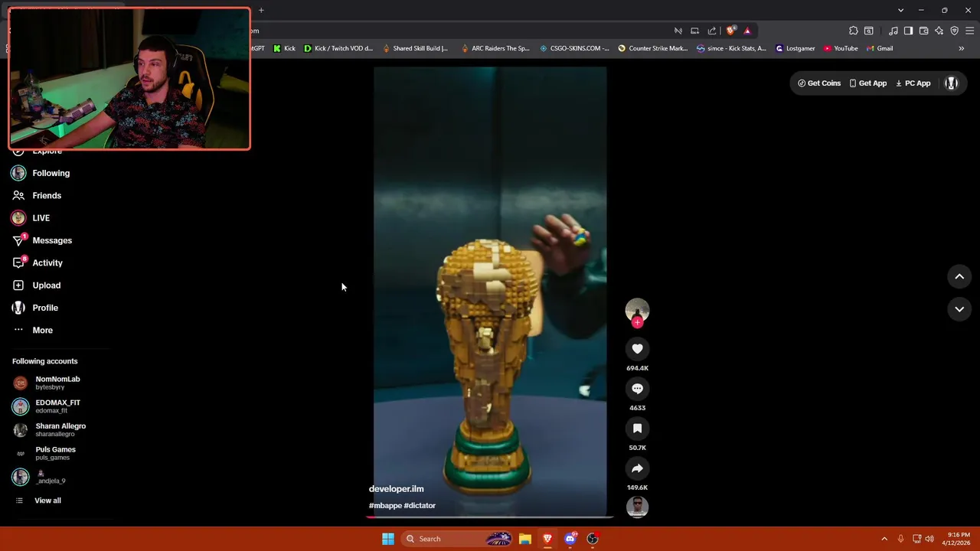Go to previous video with up chevron
The width and height of the screenshot is (980, 551).
pos(959,277)
